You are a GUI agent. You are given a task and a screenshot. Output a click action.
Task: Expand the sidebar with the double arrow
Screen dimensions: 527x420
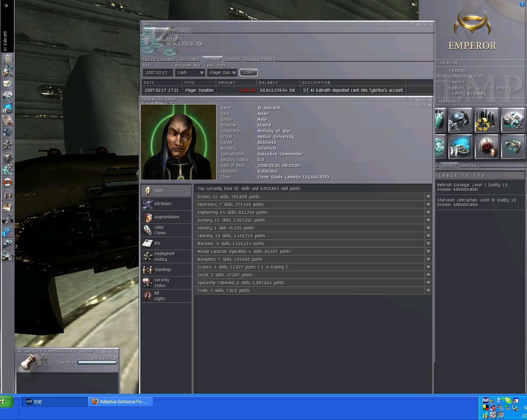pos(6,5)
